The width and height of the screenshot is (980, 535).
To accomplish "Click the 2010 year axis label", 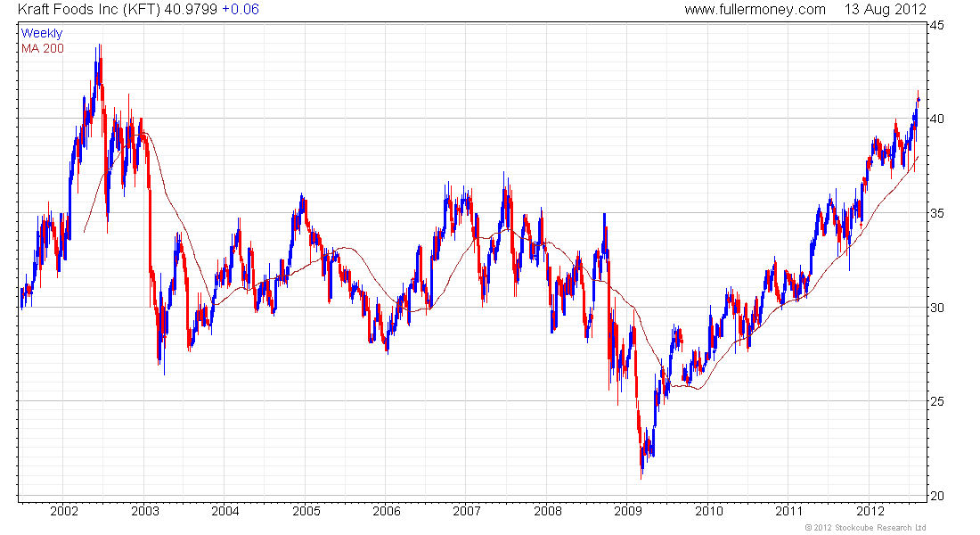I will [x=709, y=511].
